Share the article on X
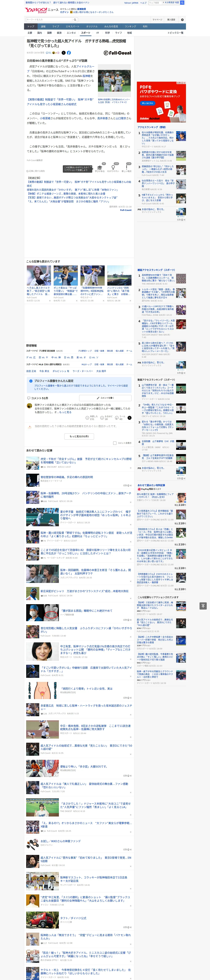 click(64, 53)
